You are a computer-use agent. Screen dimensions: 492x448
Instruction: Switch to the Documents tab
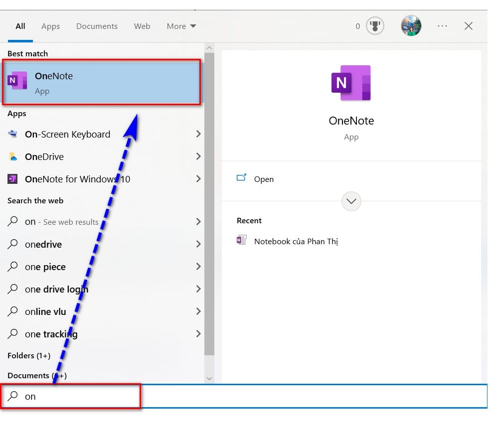[x=97, y=26]
